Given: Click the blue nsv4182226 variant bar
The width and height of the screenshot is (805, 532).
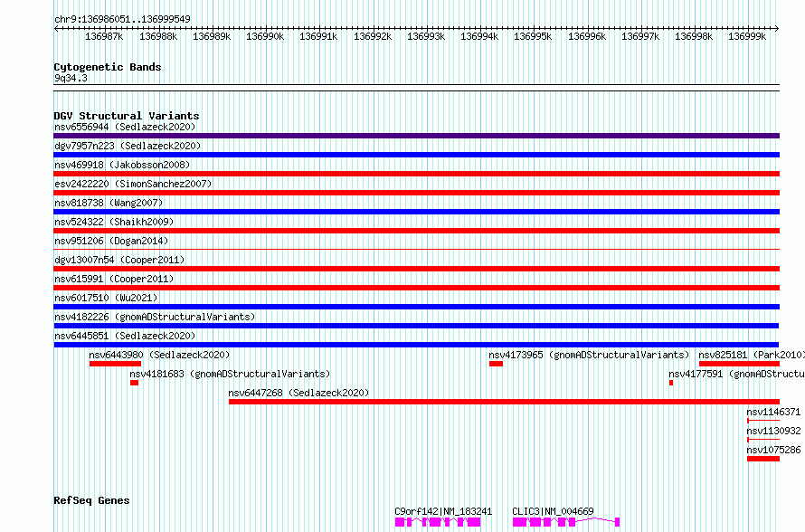Looking at the screenshot, I should coord(416,326).
